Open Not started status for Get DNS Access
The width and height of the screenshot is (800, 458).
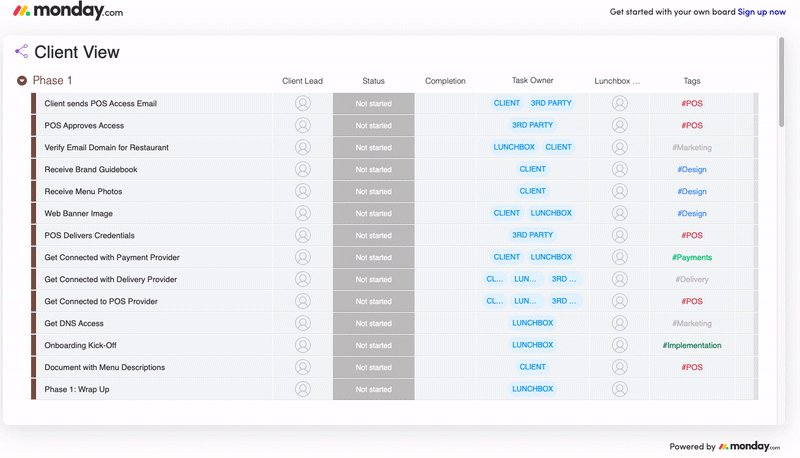point(373,323)
